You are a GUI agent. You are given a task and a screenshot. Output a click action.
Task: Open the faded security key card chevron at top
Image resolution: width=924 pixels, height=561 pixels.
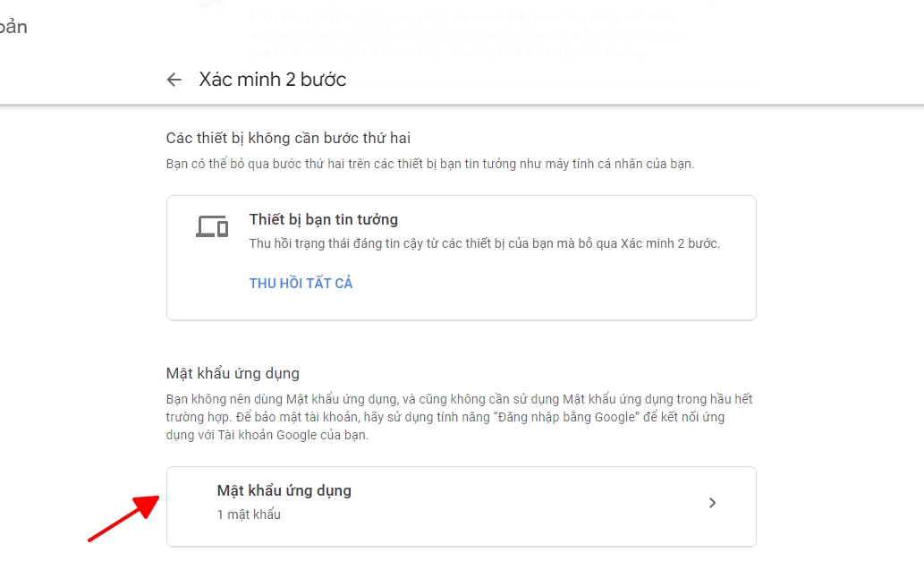pyautogui.click(x=712, y=7)
